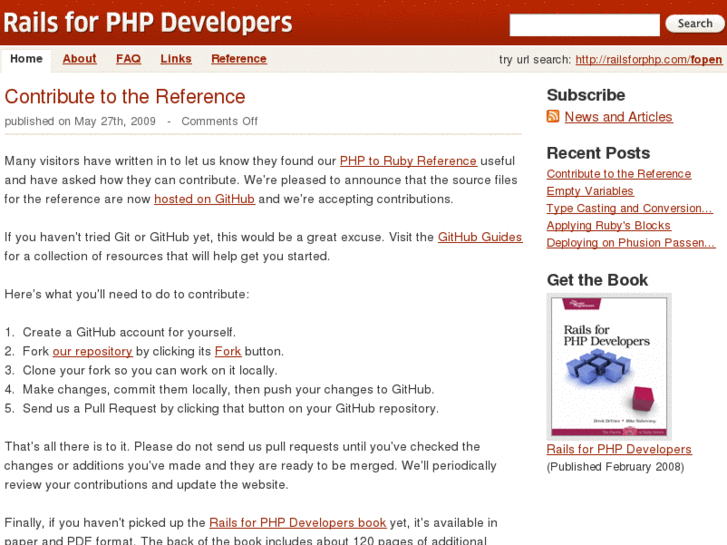Open the Reference navigation item

click(x=239, y=59)
